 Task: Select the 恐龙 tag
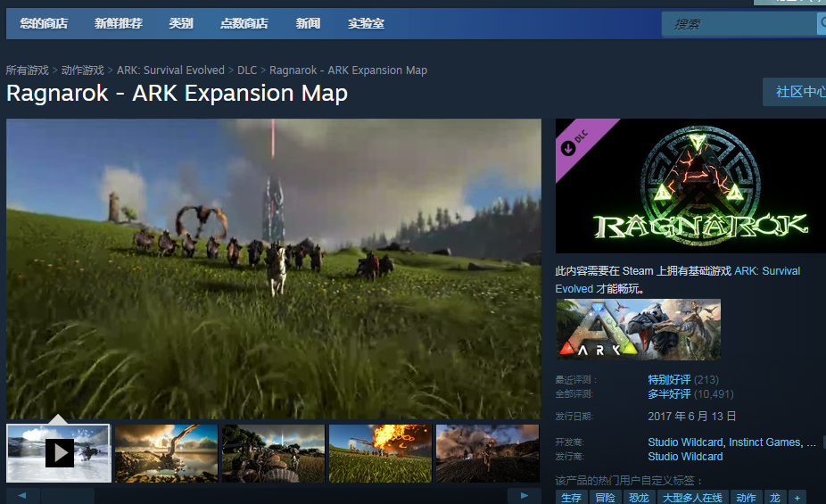pyautogui.click(x=639, y=497)
